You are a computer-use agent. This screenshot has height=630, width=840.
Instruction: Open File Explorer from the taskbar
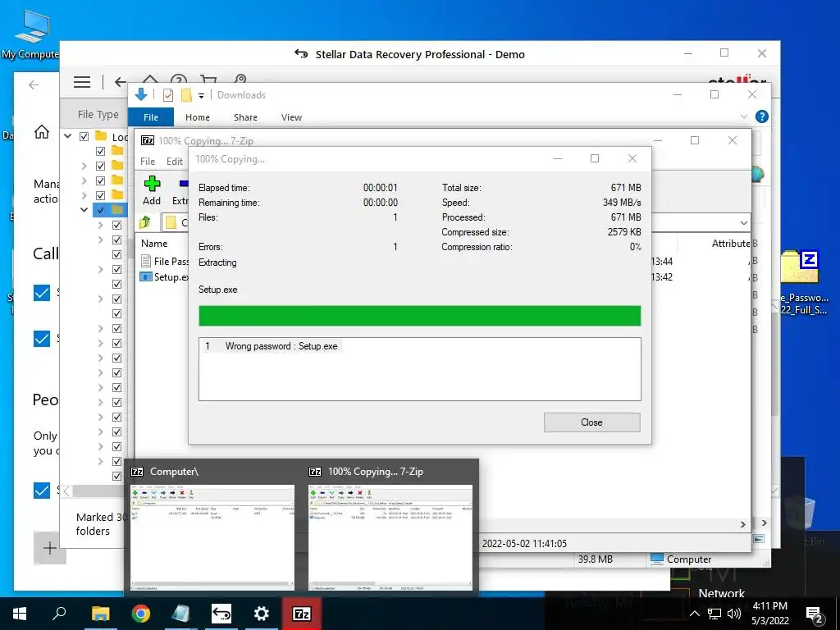100,614
